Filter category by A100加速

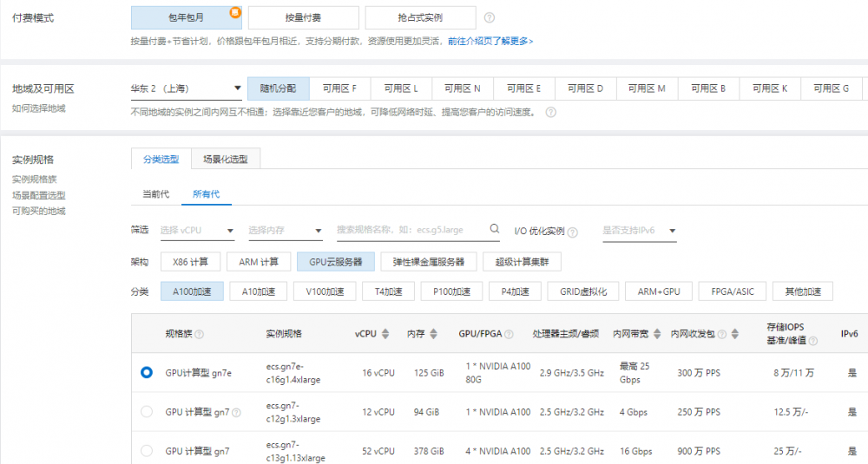[192, 291]
